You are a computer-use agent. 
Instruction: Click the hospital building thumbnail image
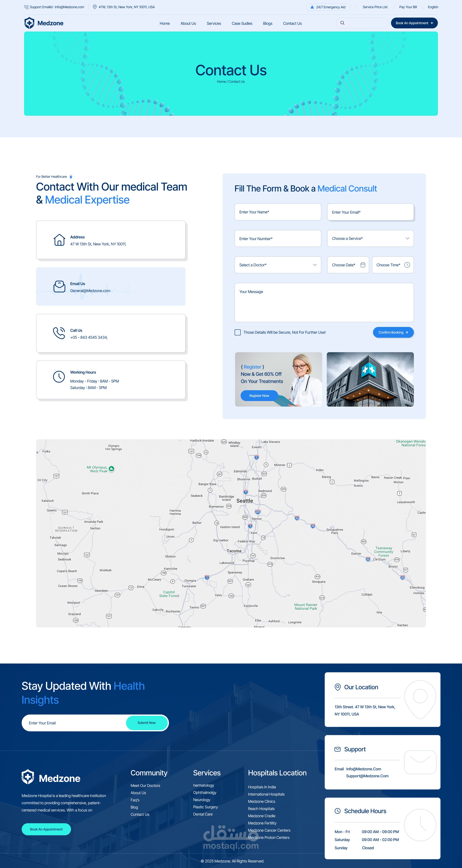click(370, 379)
